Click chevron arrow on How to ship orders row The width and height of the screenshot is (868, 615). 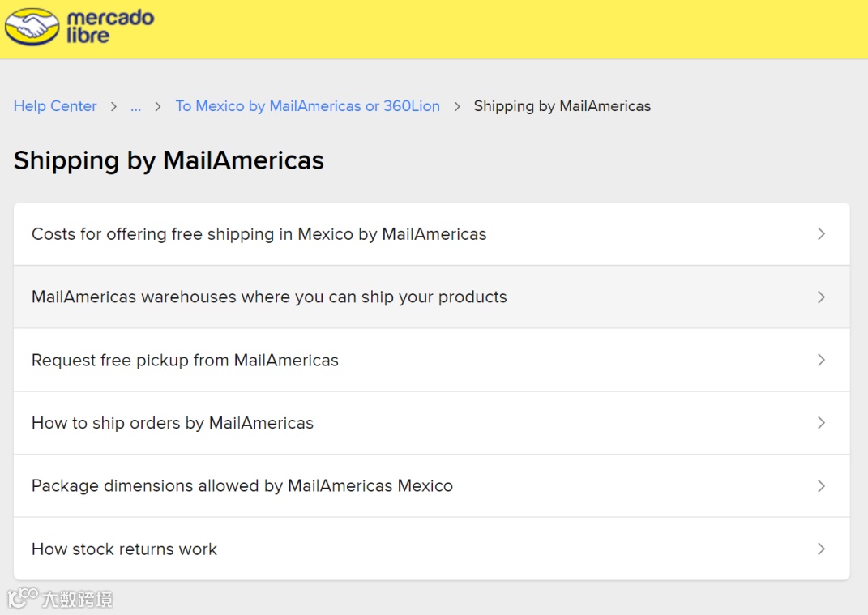(x=821, y=423)
